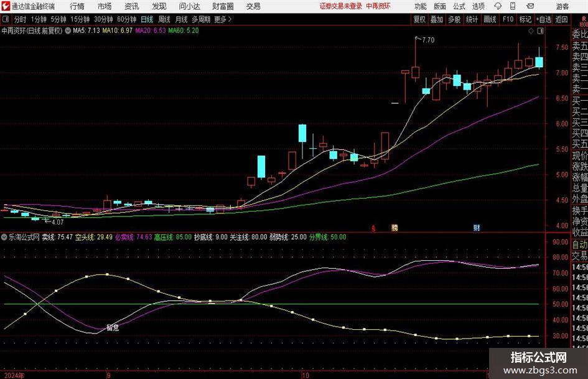The image size is (588, 379).
Task: Expand 更多 period options
Action: click(x=223, y=19)
